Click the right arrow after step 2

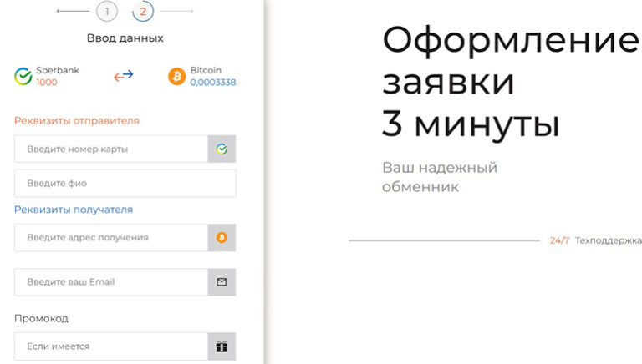(177, 12)
